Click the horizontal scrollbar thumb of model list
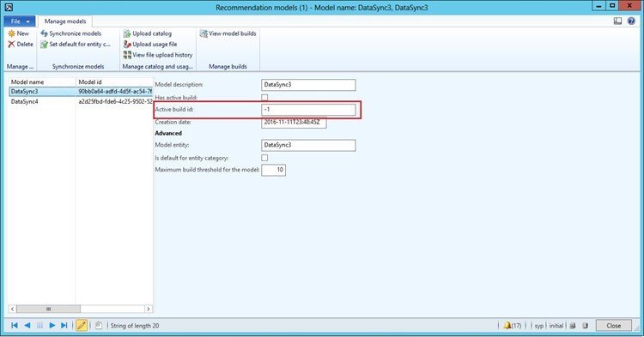644x337 pixels. (48, 309)
